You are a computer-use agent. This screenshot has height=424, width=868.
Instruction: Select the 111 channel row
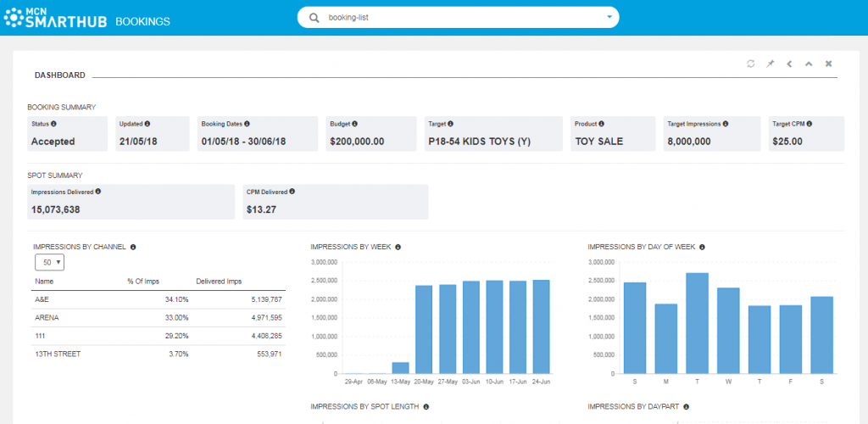pyautogui.click(x=159, y=336)
